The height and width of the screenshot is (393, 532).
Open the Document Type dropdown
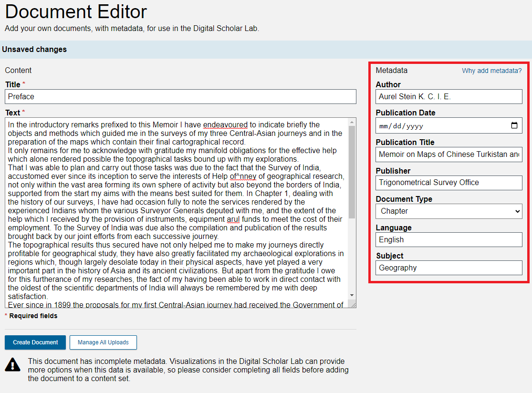point(449,211)
